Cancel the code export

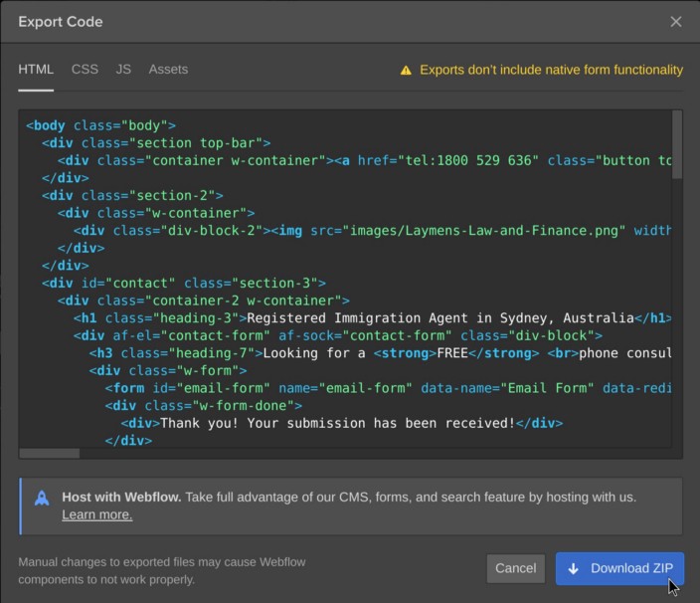tap(515, 568)
